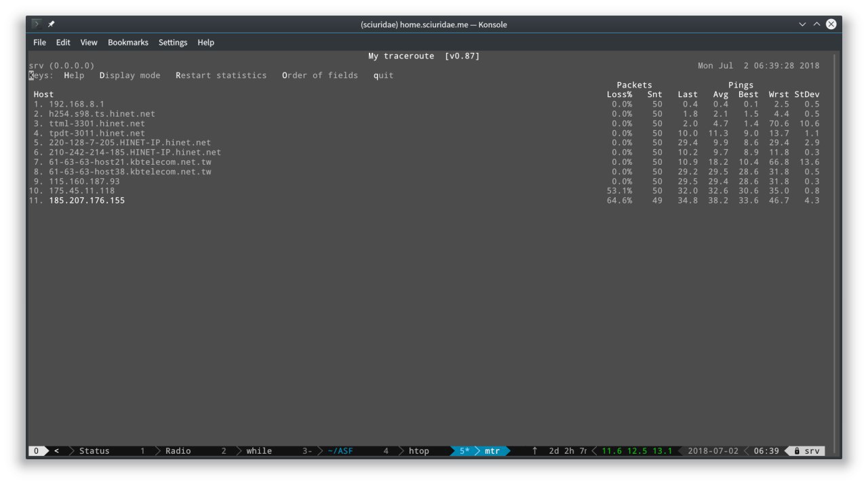Open the Bookmarks menu
This screenshot has height=485, width=868.
tap(128, 43)
